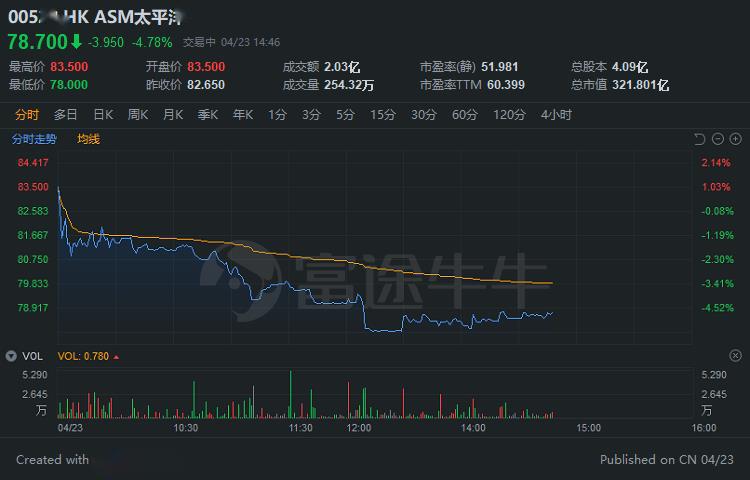The width and height of the screenshot is (750, 480).
Task: Click the 总股本 value 4.09亿
Action: pos(630,66)
